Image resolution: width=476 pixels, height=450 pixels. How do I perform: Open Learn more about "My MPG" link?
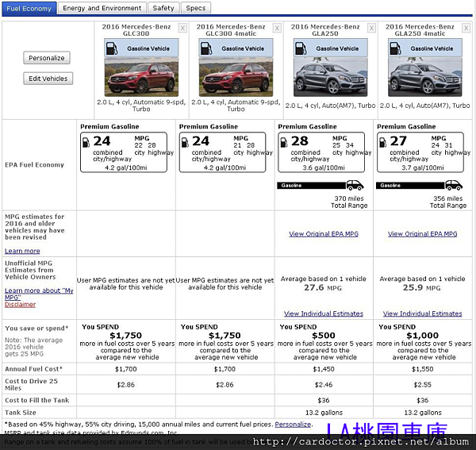pyautogui.click(x=39, y=294)
